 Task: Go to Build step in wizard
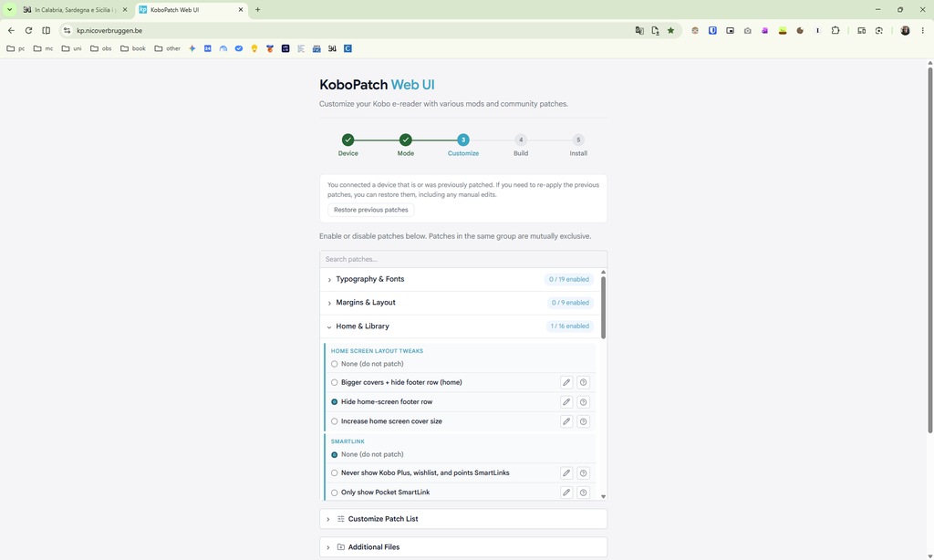point(521,145)
